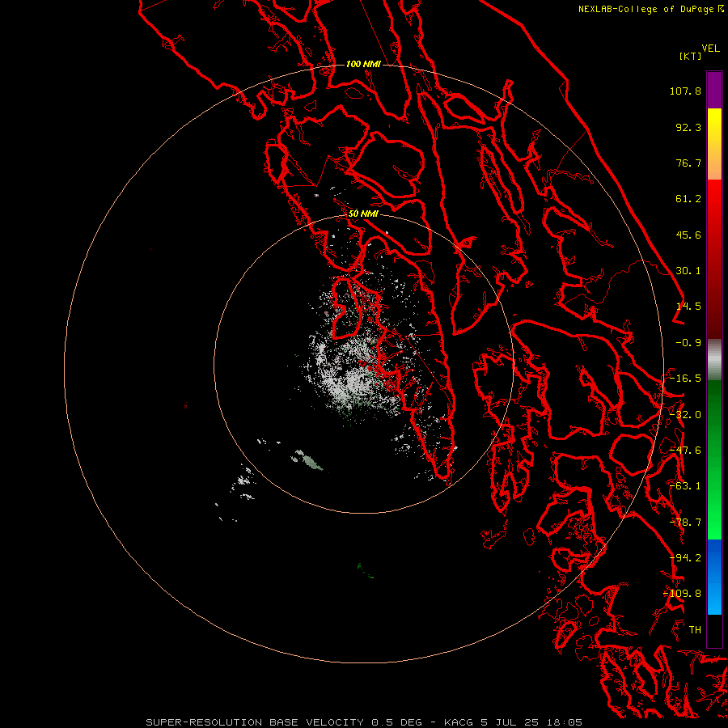Click the Super-Resolution Base Velocity caption text
728x728 pixels.
tap(363, 722)
